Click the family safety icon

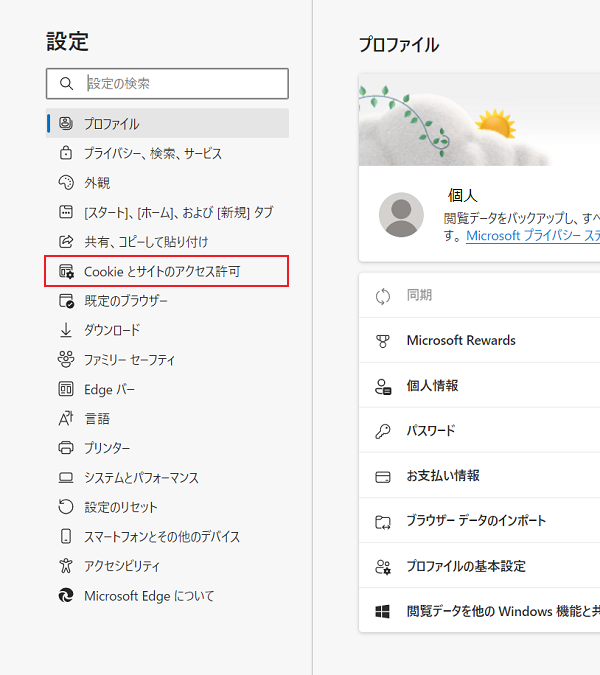click(x=67, y=359)
